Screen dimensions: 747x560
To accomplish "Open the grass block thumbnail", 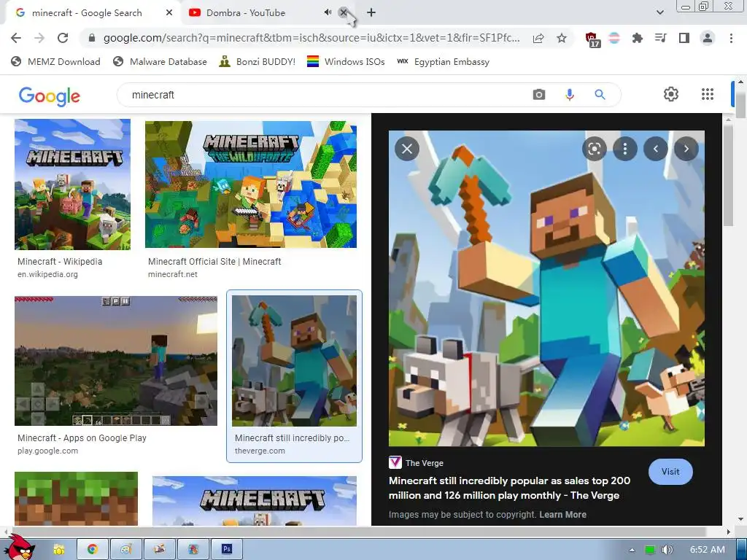I will 76,499.
